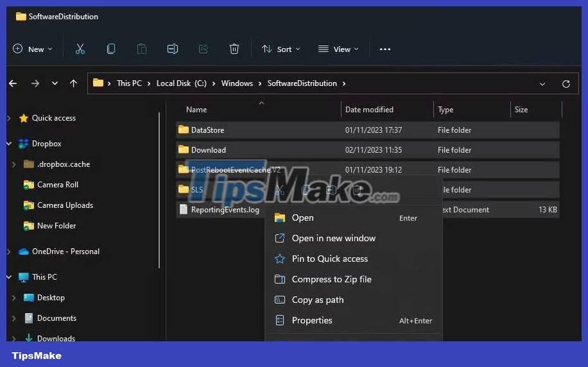Sort by Date modified column header
The width and height of the screenshot is (588, 367).
coord(369,110)
